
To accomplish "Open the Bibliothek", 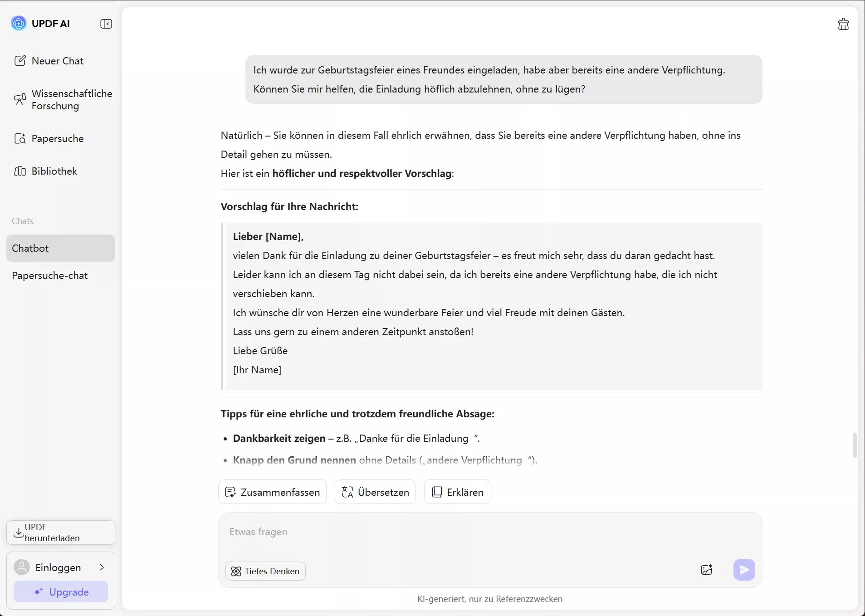I will (54, 171).
